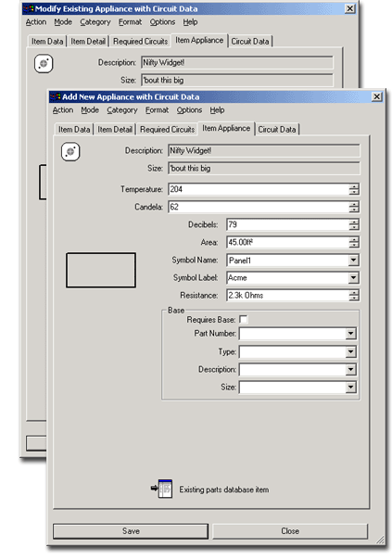Expand the Symbol Name dropdown
Image resolution: width=392 pixels, height=560 pixels.
(353, 260)
